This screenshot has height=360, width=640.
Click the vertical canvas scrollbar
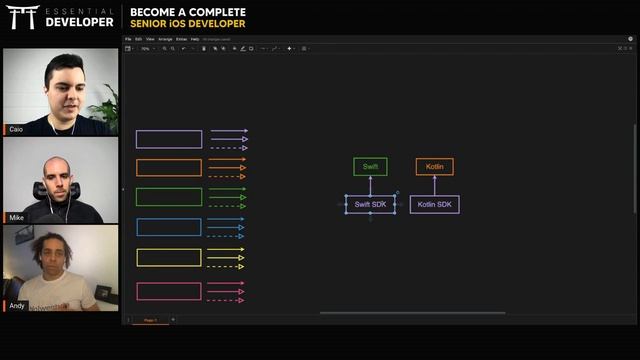pyautogui.click(x=634, y=168)
